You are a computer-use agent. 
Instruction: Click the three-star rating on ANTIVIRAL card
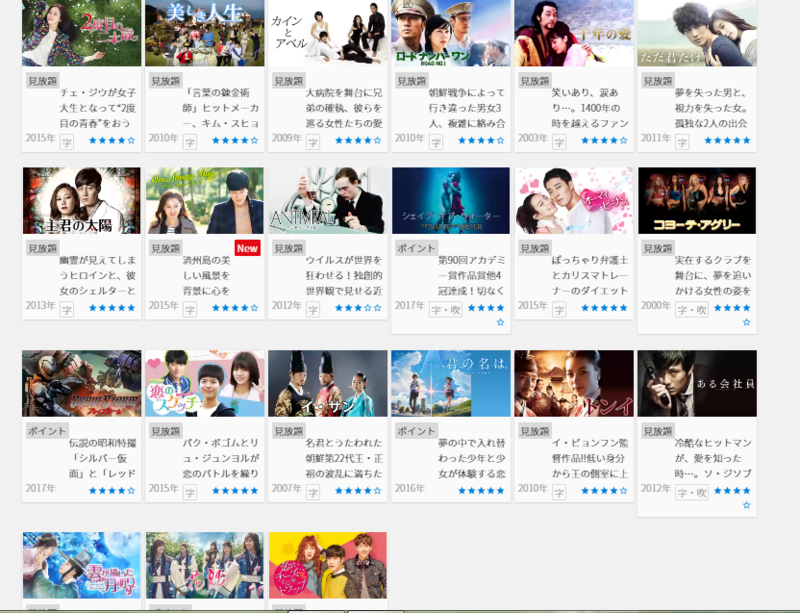point(358,308)
